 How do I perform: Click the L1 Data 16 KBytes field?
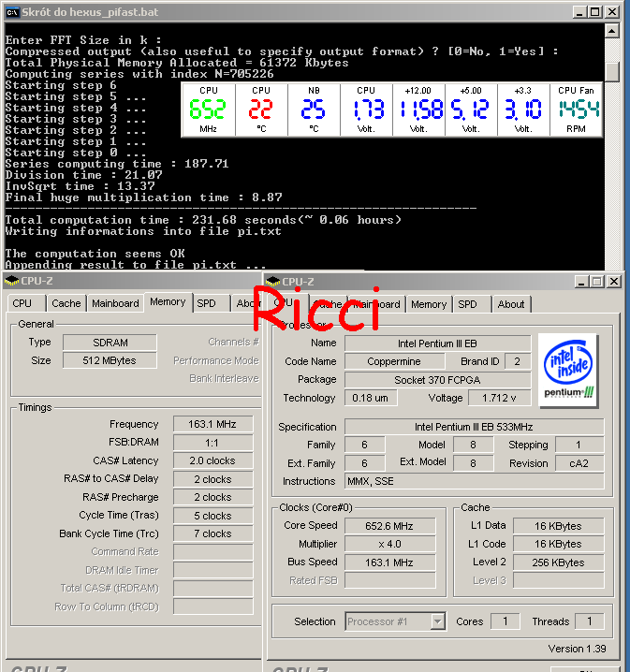click(x=558, y=526)
